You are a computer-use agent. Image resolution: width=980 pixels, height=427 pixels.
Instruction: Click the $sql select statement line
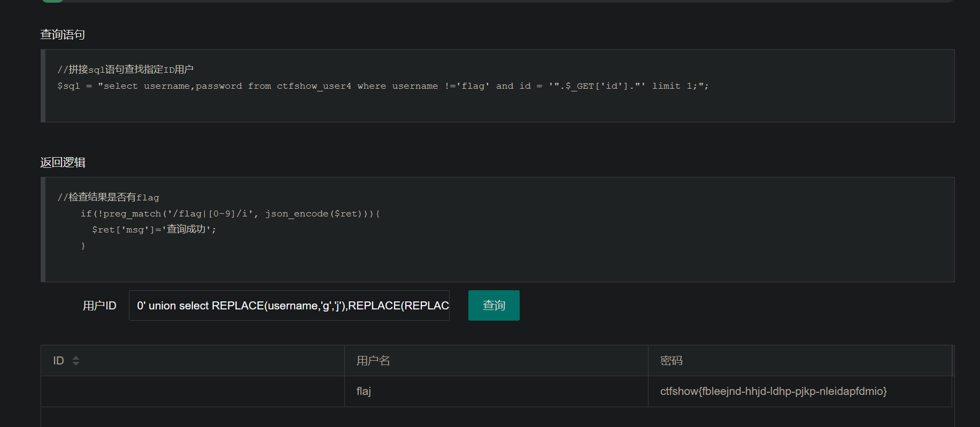(383, 86)
